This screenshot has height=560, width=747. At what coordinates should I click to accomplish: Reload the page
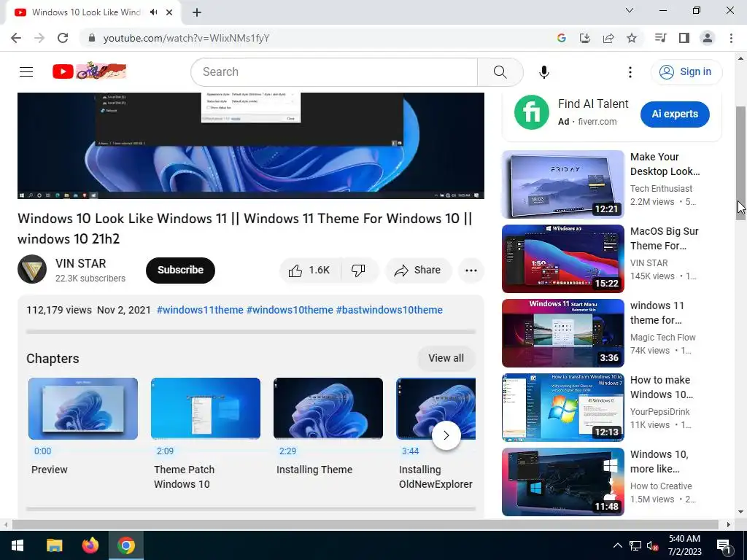(63, 38)
